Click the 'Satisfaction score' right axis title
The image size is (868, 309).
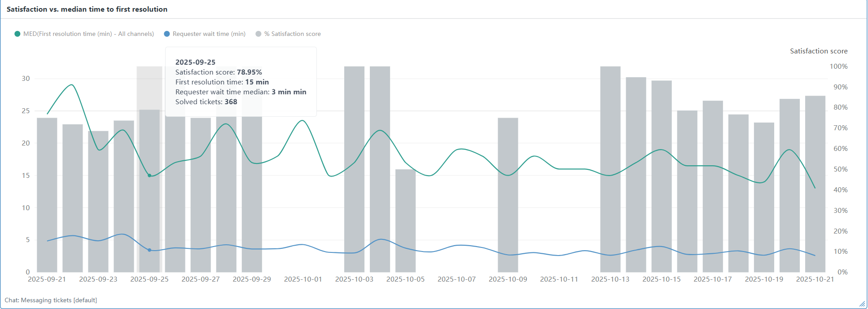(x=819, y=51)
